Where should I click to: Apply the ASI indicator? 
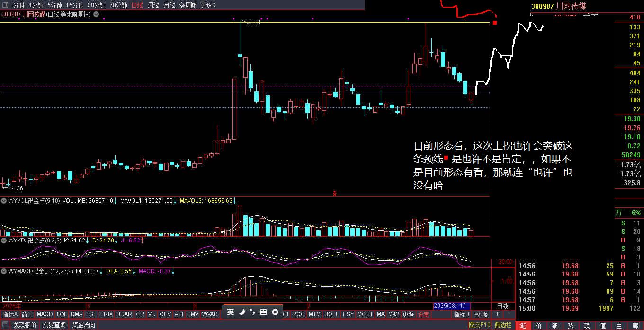(x=179, y=314)
